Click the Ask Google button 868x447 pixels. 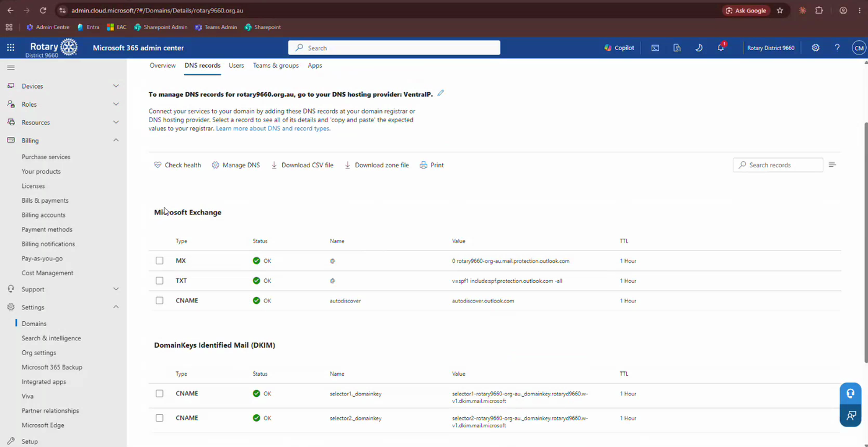point(746,11)
